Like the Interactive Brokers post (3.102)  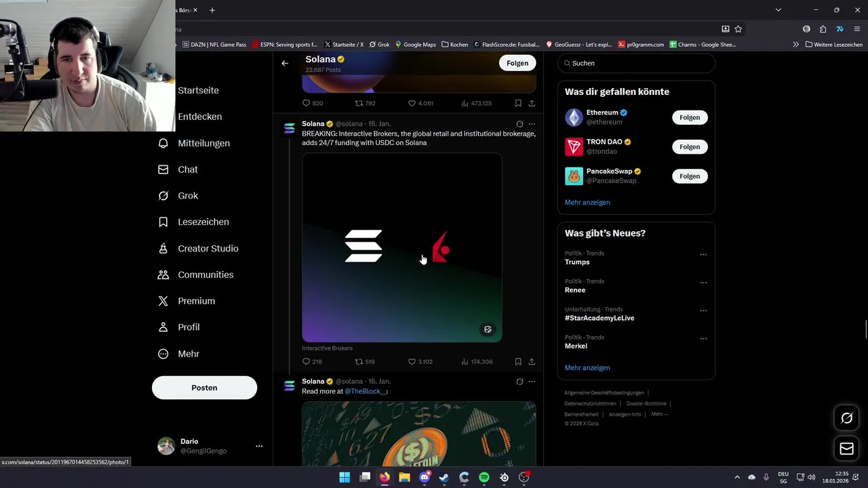pyautogui.click(x=412, y=361)
